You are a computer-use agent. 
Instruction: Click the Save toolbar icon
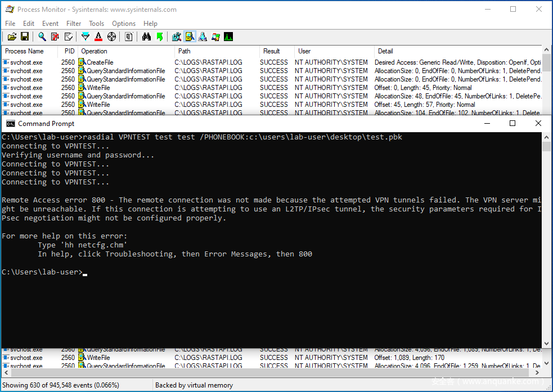click(x=25, y=37)
